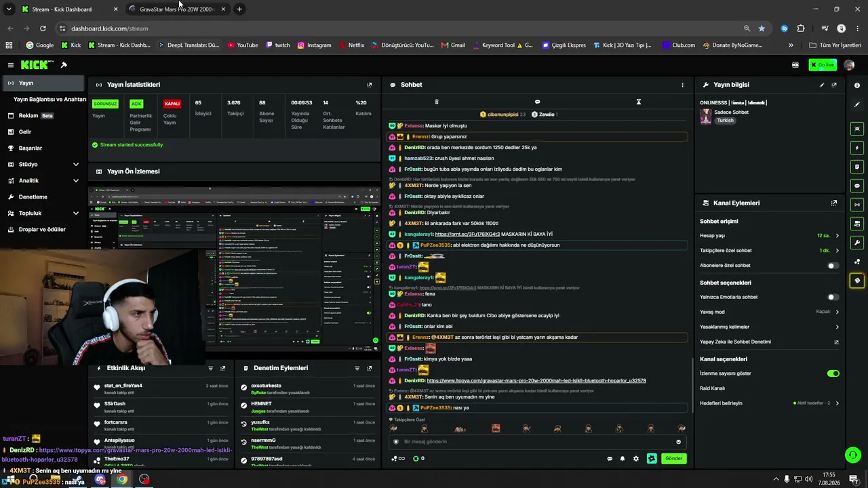Open YouTube bookmark in bookmarks bar
Image resolution: width=868 pixels, height=488 pixels.
[x=243, y=45]
